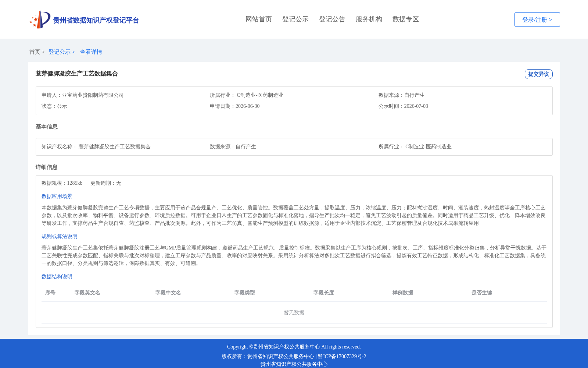Click the 暂无数据 empty table message
This screenshot has width=588, height=368.
pyautogui.click(x=294, y=312)
